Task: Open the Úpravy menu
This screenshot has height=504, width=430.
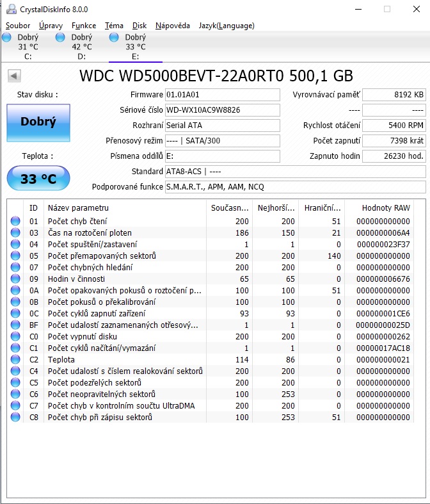Action: pos(51,26)
